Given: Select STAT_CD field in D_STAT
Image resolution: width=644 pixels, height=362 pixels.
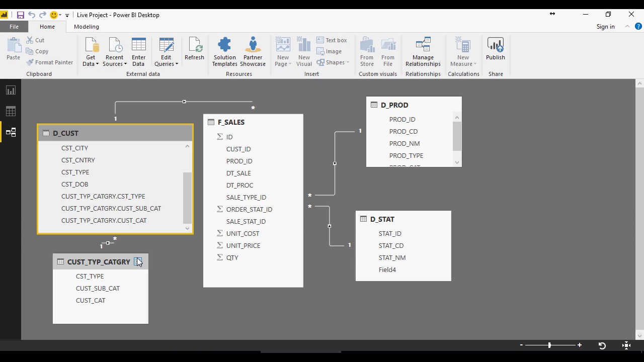Looking at the screenshot, I should (x=391, y=245).
